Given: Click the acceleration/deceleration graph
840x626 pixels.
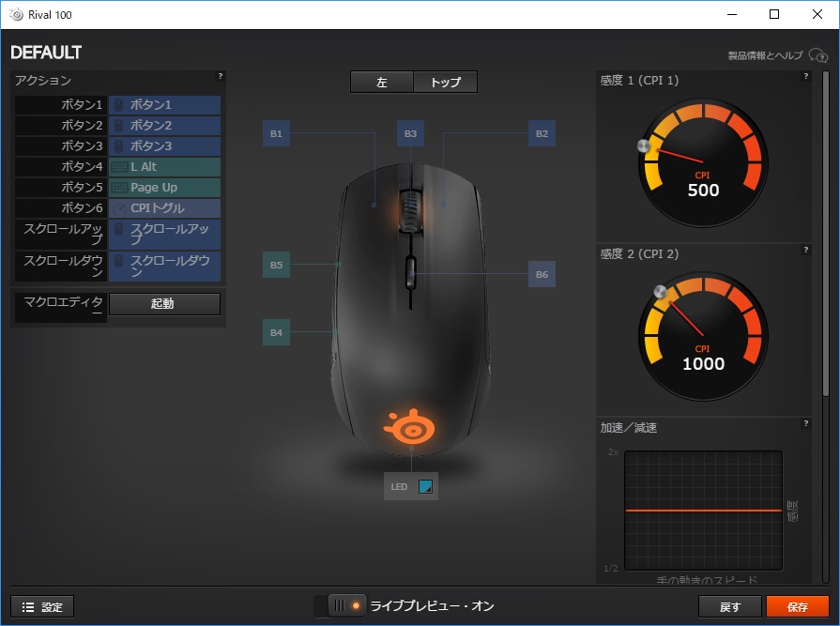Looking at the screenshot, I should click(703, 511).
